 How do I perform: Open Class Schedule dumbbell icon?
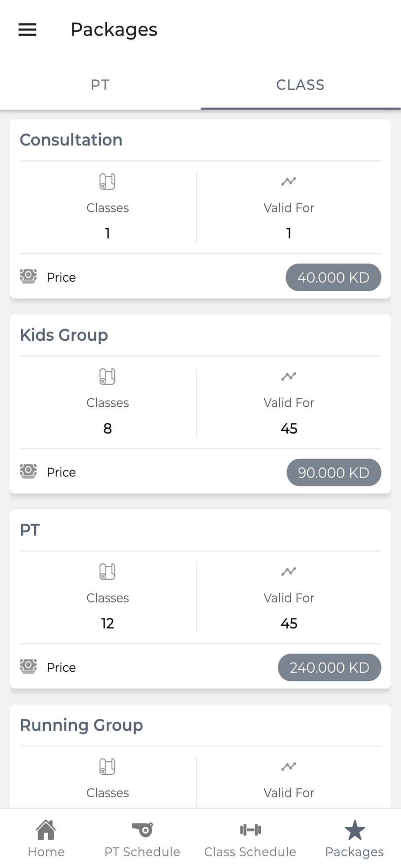pyautogui.click(x=250, y=830)
